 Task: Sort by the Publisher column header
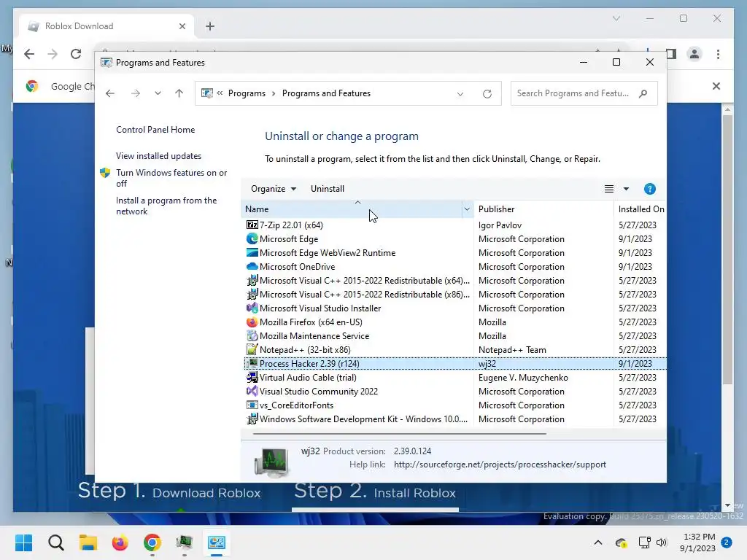543,209
